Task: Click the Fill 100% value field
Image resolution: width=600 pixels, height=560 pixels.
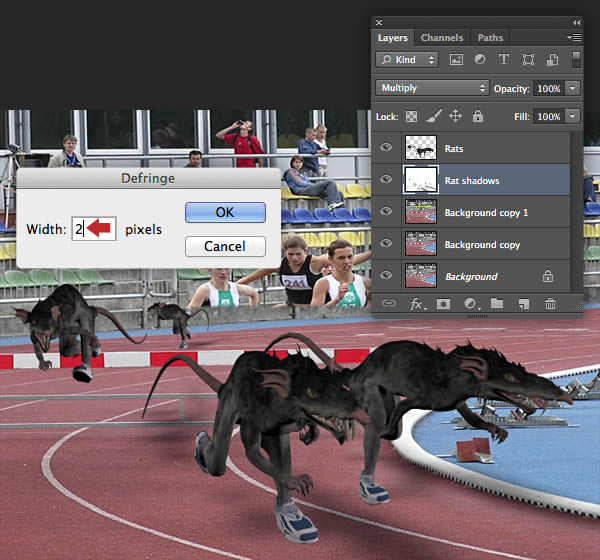Action: coord(549,116)
